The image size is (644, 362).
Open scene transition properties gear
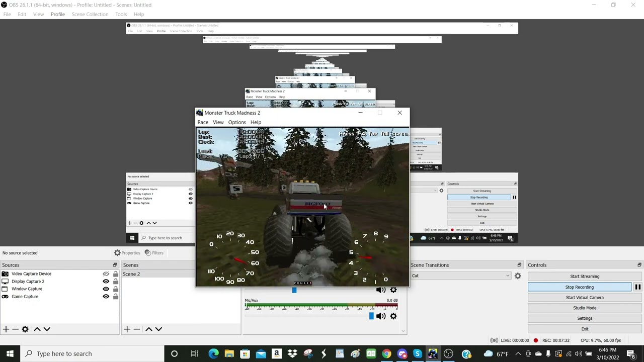coord(518,276)
